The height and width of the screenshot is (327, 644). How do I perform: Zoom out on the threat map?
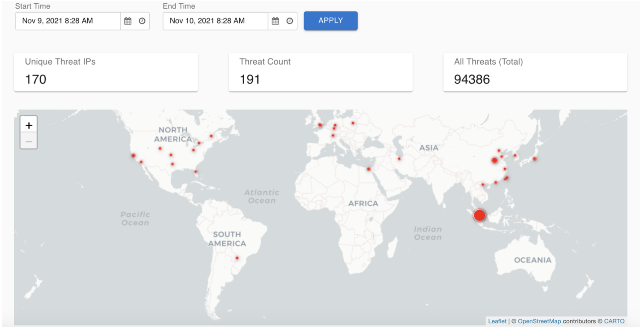coord(29,141)
